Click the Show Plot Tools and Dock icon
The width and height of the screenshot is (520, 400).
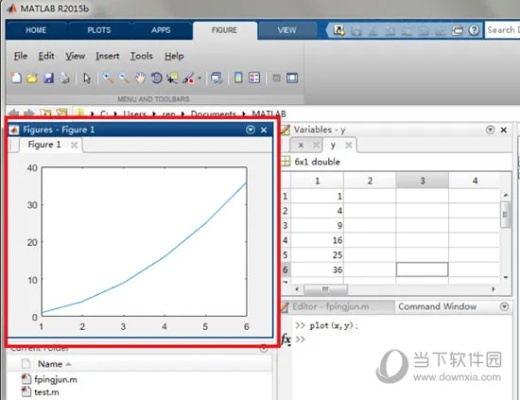pos(292,78)
